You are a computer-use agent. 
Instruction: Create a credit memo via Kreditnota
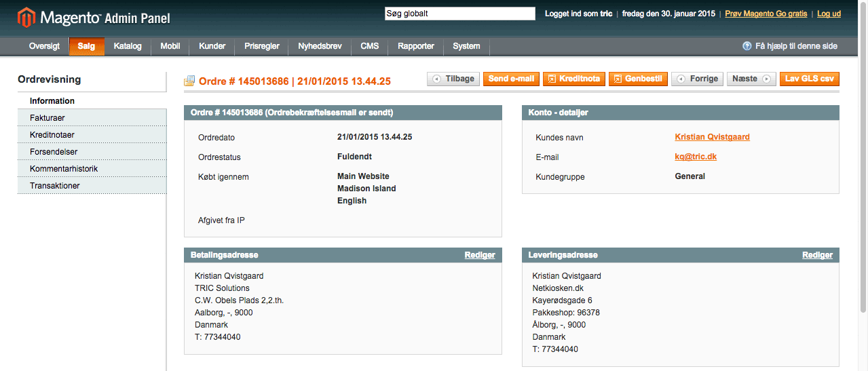pos(573,79)
